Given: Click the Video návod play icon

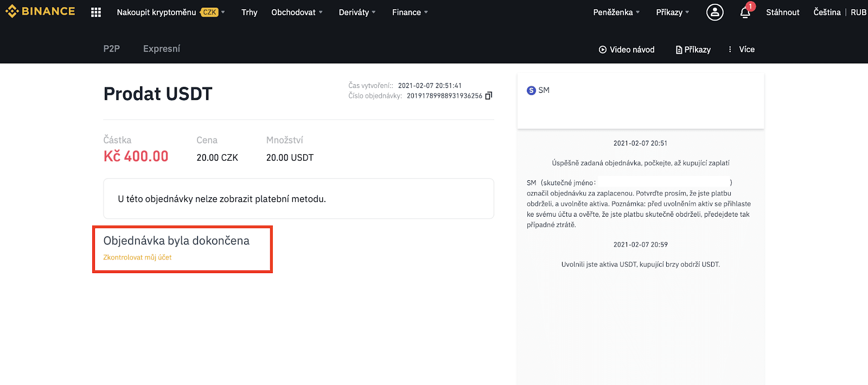Looking at the screenshot, I should 602,49.
